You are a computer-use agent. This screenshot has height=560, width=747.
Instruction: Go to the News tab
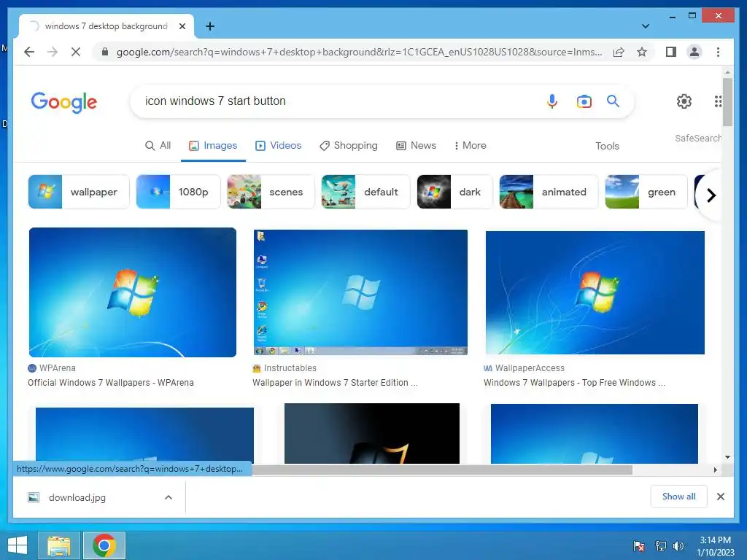[x=416, y=145]
